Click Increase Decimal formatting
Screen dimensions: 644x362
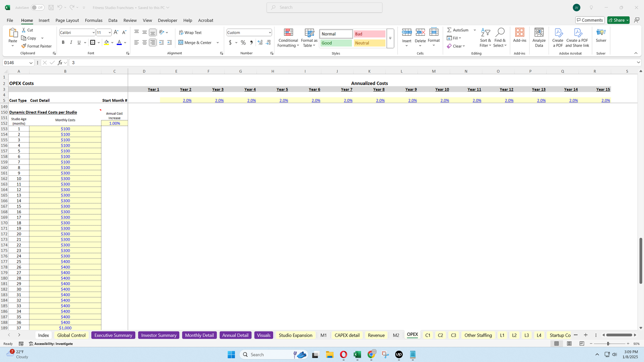pyautogui.click(x=260, y=42)
